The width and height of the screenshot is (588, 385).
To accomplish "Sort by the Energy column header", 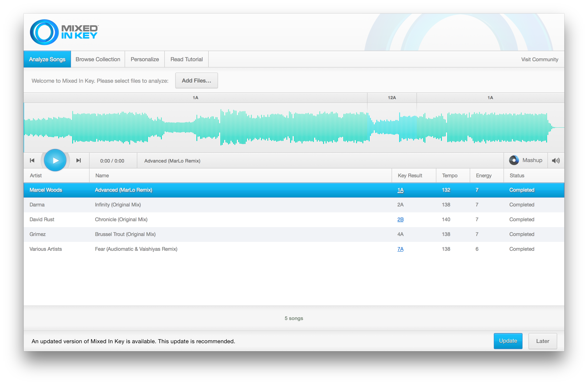I will point(487,176).
